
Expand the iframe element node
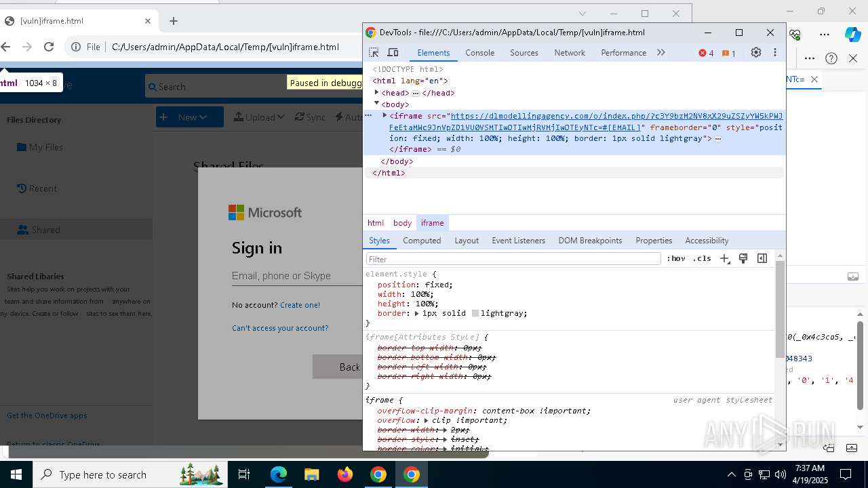pyautogui.click(x=384, y=115)
